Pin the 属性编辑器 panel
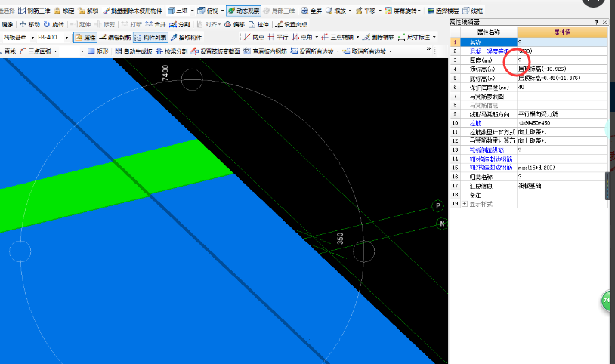This screenshot has width=615, height=364. click(x=596, y=23)
